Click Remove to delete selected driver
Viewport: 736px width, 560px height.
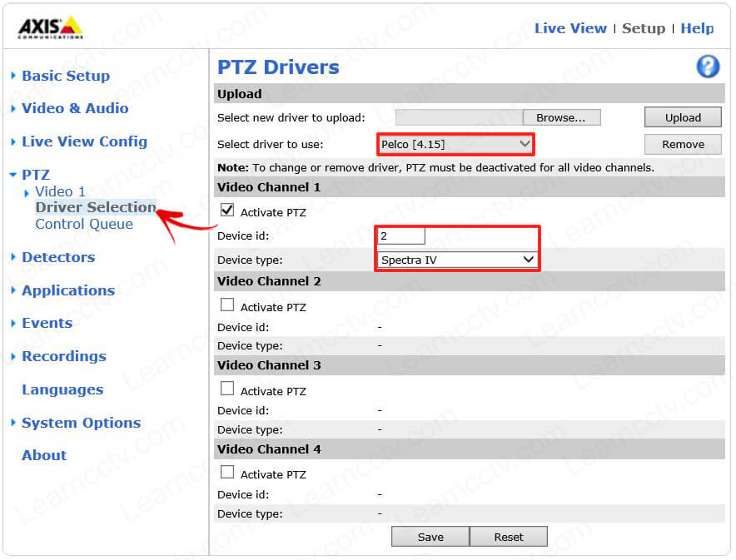(x=683, y=144)
